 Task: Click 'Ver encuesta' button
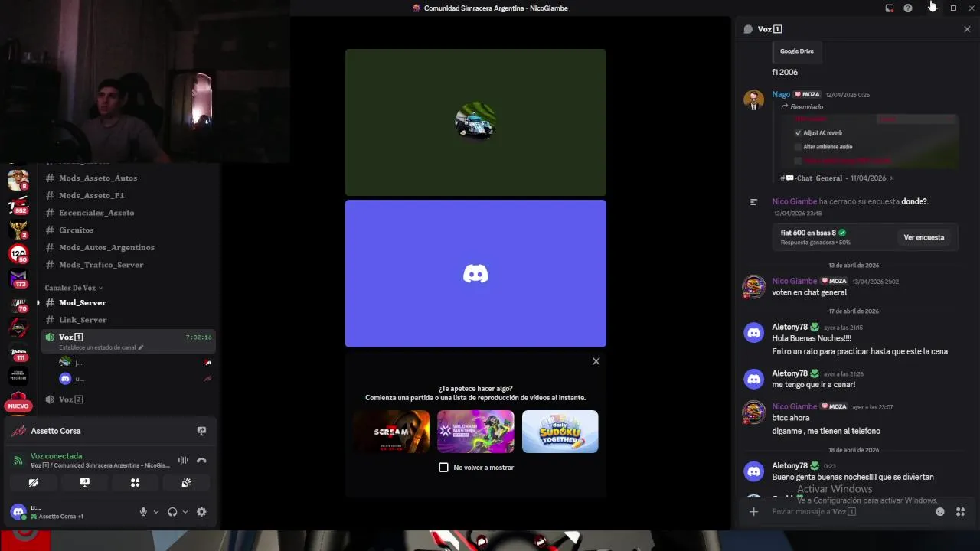pos(923,237)
